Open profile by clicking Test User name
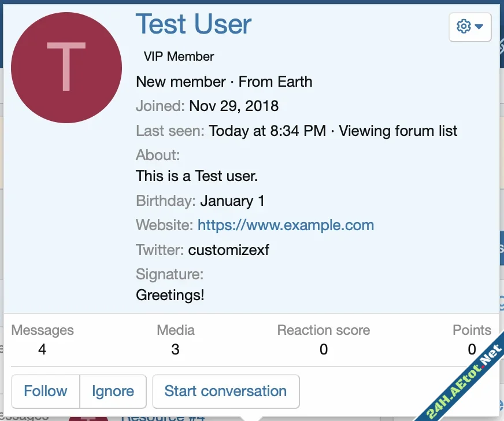This screenshot has height=421, width=504. click(x=193, y=24)
